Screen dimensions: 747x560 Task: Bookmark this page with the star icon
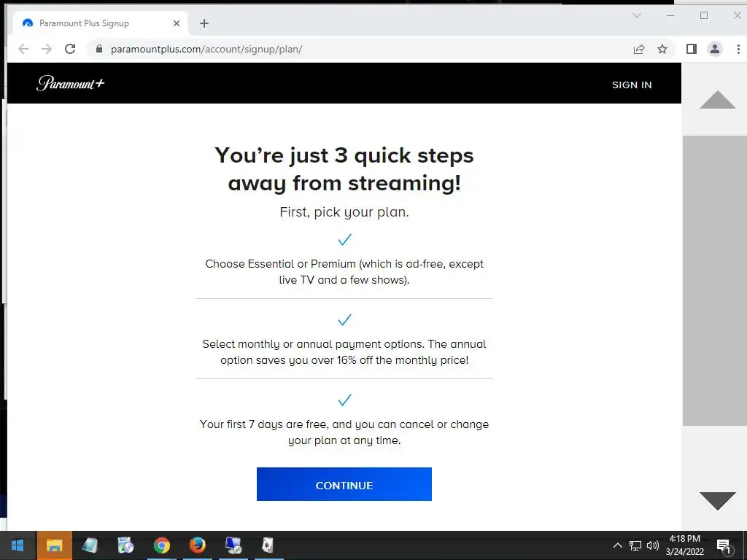pos(662,49)
